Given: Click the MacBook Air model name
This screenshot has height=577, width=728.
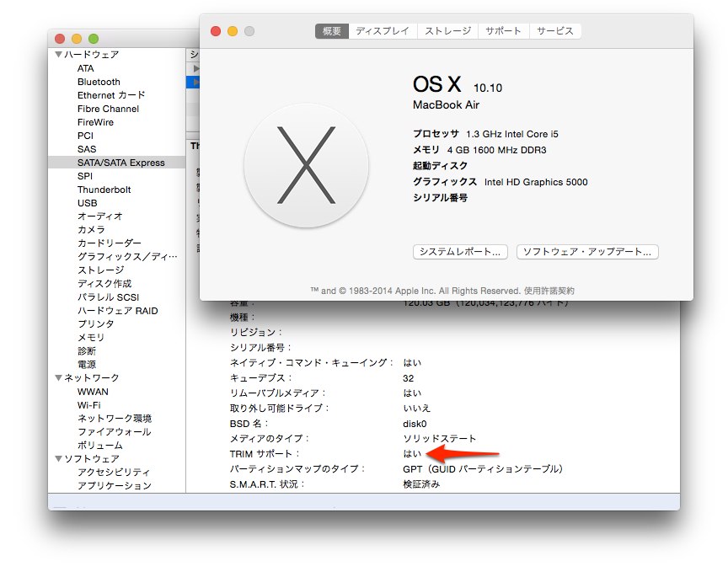Looking at the screenshot, I should pos(446,105).
